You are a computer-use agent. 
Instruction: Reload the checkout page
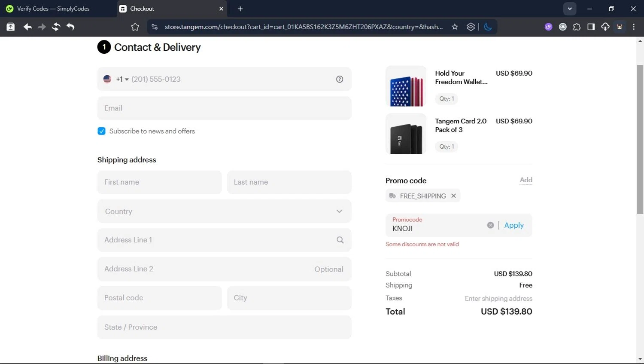click(x=56, y=27)
